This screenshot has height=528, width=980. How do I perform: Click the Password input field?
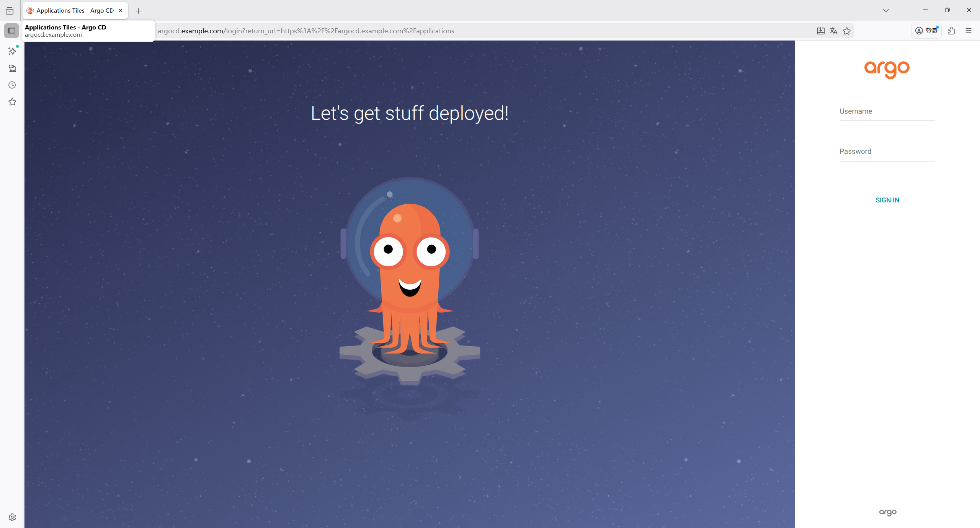pyautogui.click(x=887, y=152)
